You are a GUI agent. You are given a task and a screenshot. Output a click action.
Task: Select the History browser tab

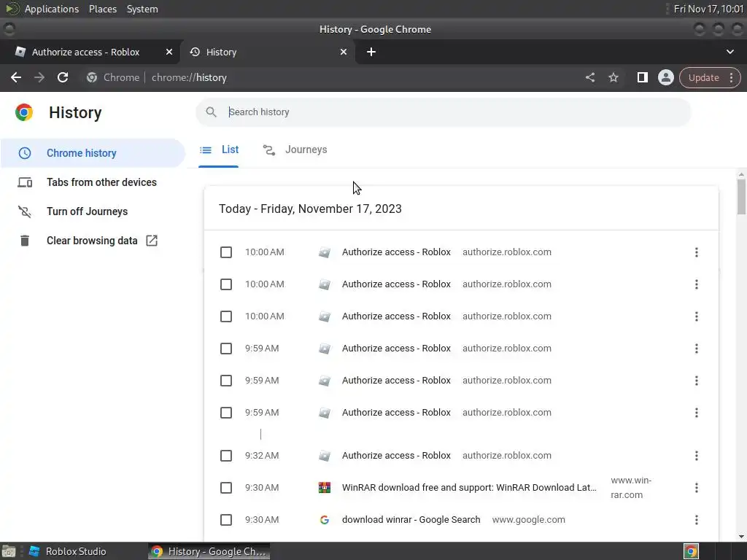[267, 52]
